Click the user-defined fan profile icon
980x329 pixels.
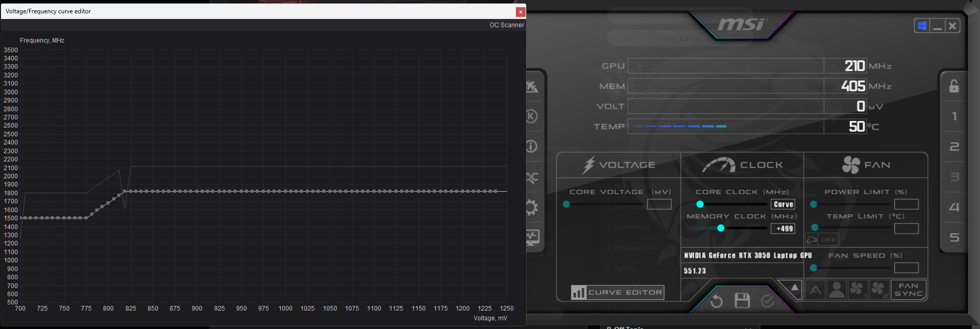tap(837, 290)
